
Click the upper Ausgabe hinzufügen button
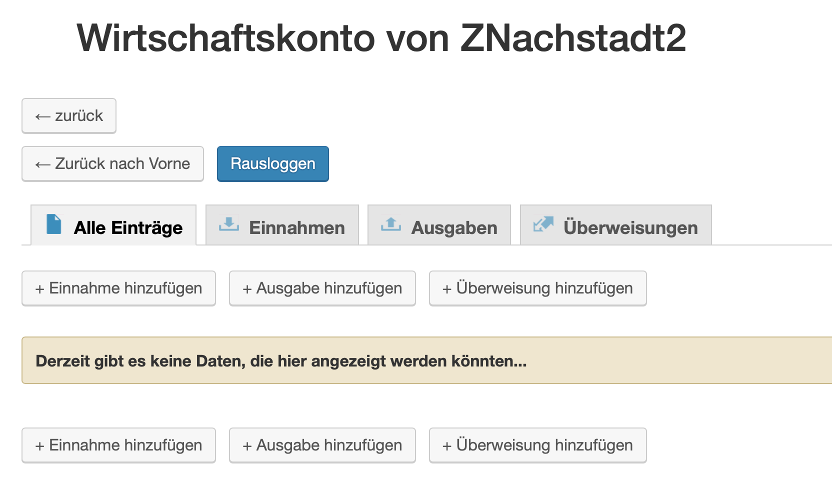(x=322, y=288)
